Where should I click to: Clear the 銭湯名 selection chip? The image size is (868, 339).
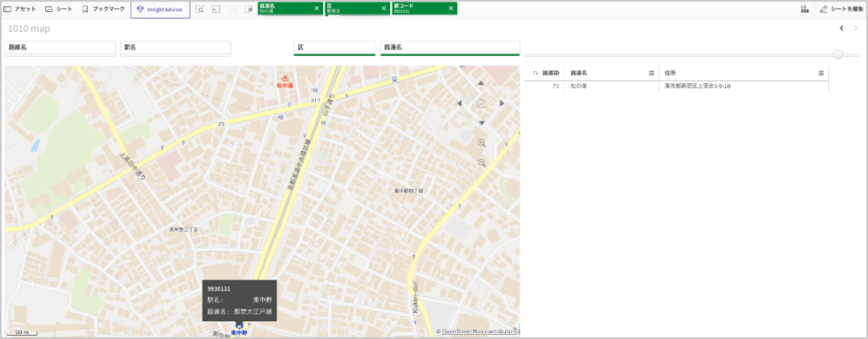click(x=316, y=8)
